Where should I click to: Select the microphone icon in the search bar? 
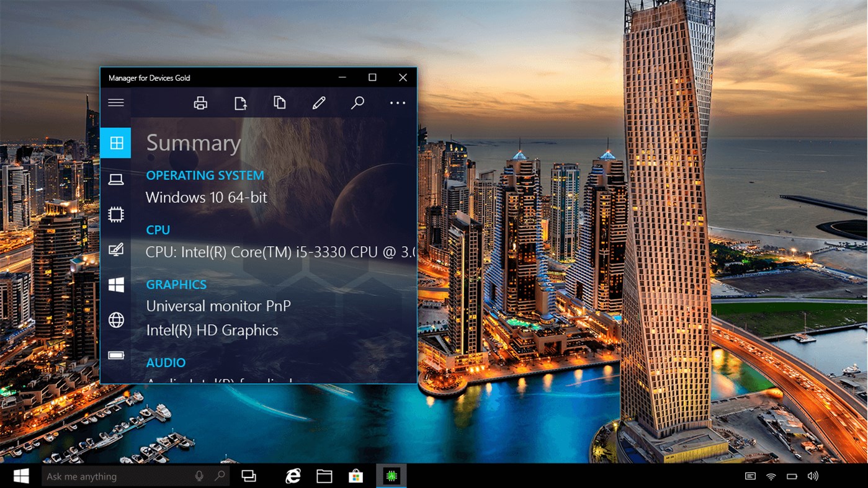point(199,476)
